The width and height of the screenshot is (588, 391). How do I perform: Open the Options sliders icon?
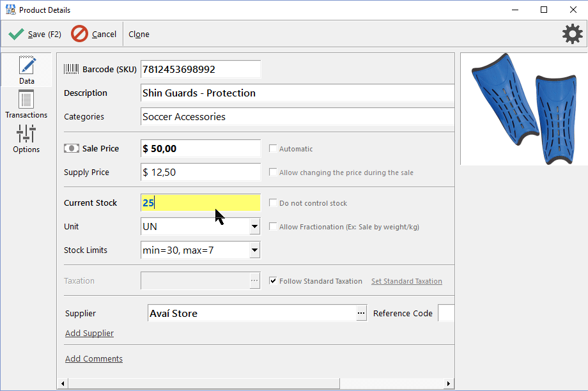click(26, 134)
